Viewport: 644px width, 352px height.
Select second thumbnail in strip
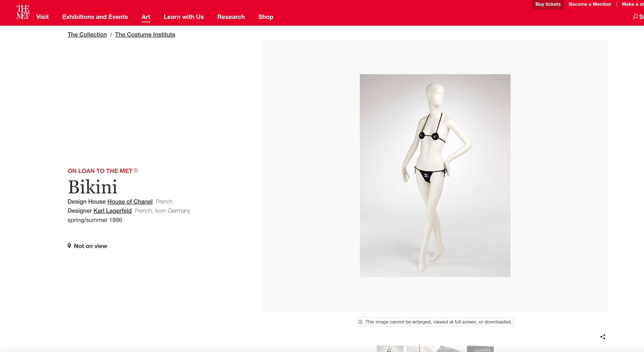(x=420, y=349)
